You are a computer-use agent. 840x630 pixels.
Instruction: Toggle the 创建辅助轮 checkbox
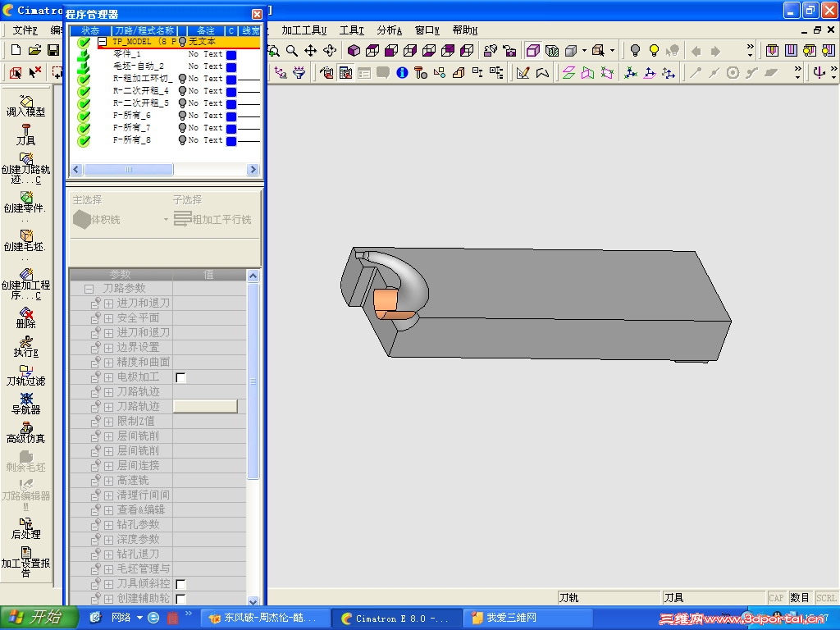(181, 598)
